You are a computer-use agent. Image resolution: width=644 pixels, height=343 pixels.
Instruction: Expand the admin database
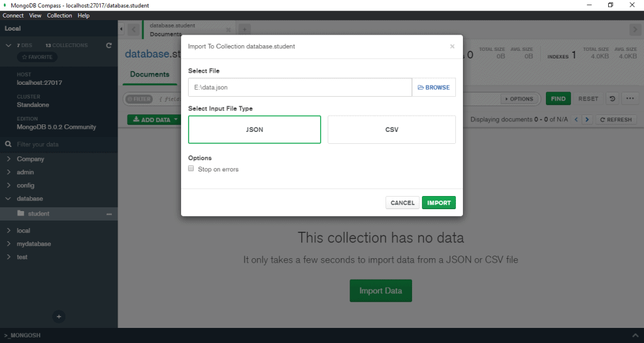(x=8, y=172)
